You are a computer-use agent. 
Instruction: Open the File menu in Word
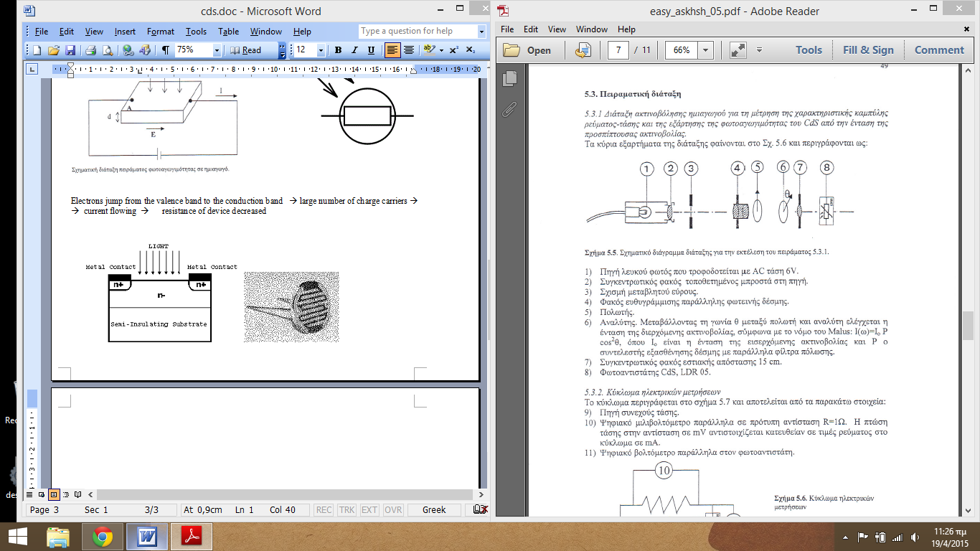(41, 32)
